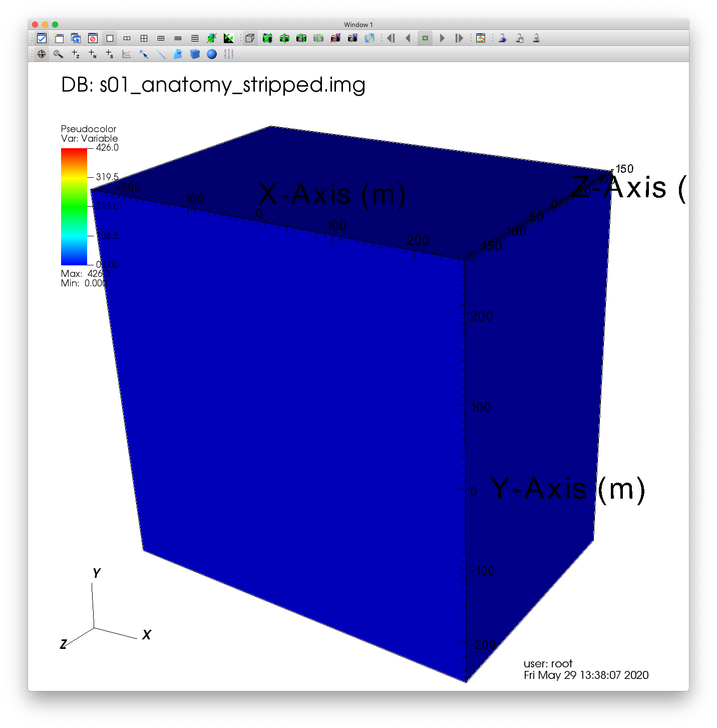The width and height of the screenshot is (717, 728).
Task: Activate the Zoom magnifier tool
Action: click(59, 54)
